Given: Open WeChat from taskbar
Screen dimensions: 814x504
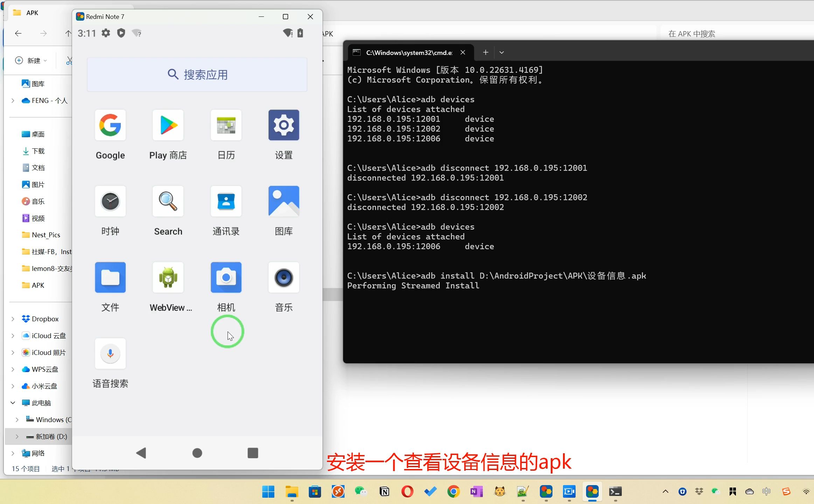Looking at the screenshot, I should pos(361,492).
